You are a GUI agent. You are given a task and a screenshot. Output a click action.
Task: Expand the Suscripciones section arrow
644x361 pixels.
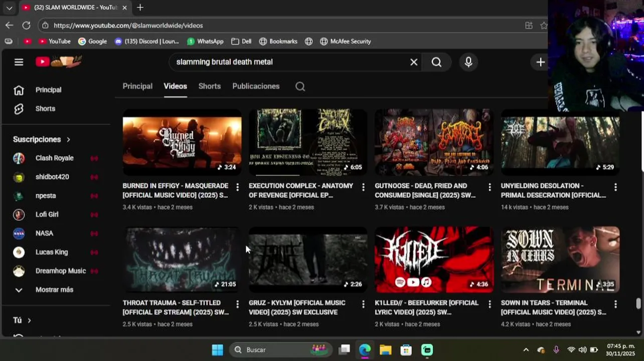(68, 139)
